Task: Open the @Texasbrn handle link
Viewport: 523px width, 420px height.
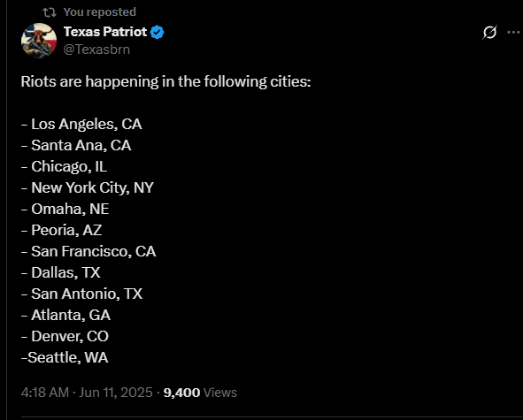Action: (x=96, y=50)
